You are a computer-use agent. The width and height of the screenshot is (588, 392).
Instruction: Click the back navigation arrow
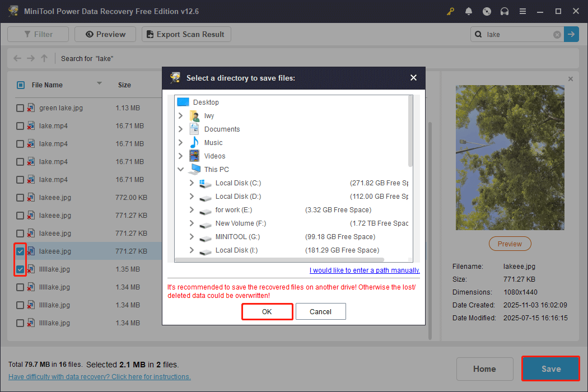tap(17, 58)
